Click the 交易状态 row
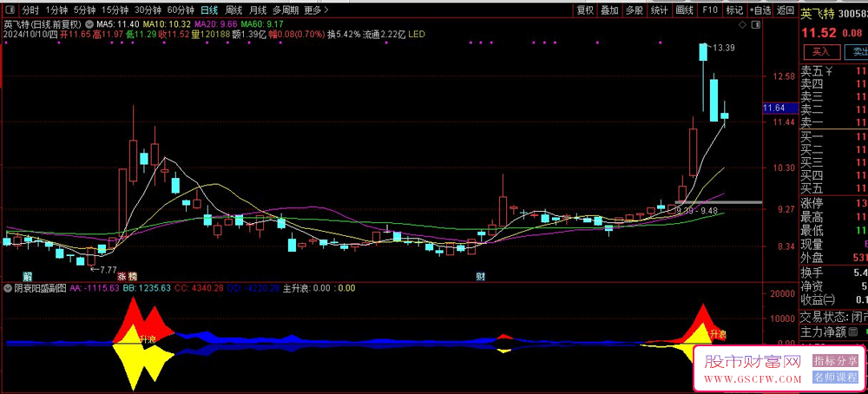 (834, 317)
